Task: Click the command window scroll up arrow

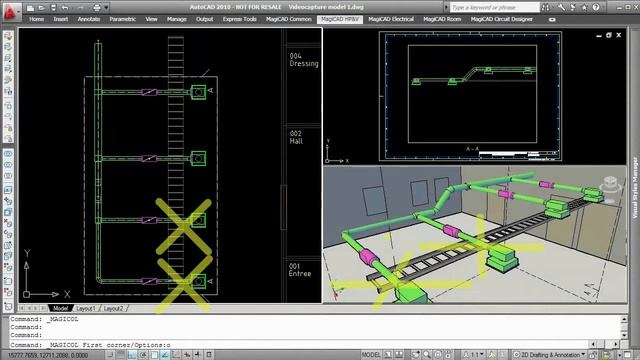Action: pos(624,319)
